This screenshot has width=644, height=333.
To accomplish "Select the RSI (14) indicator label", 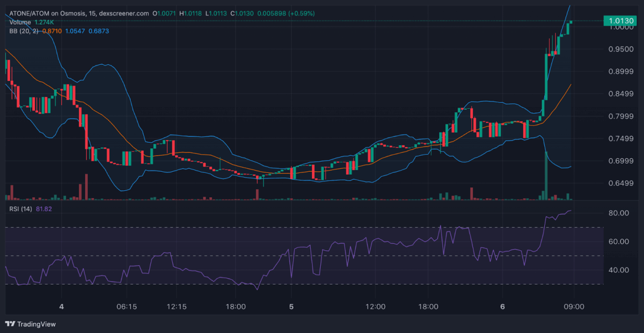I will [x=20, y=208].
